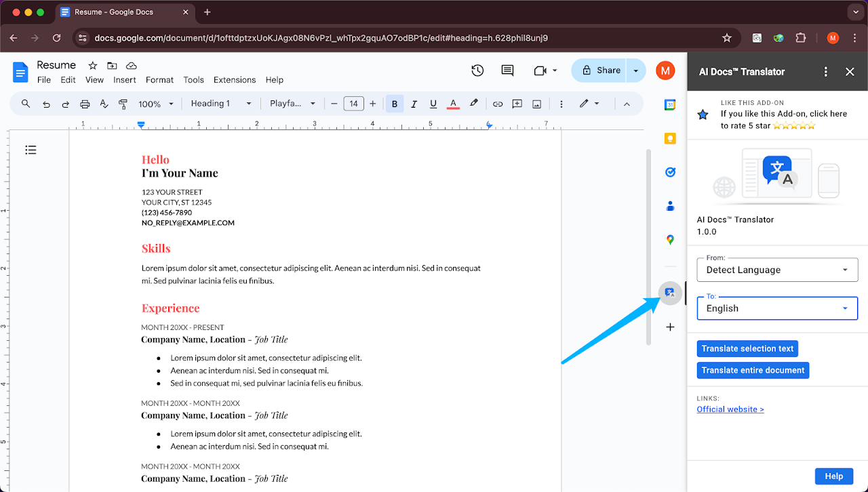Open the Contacts side panel

tap(670, 205)
